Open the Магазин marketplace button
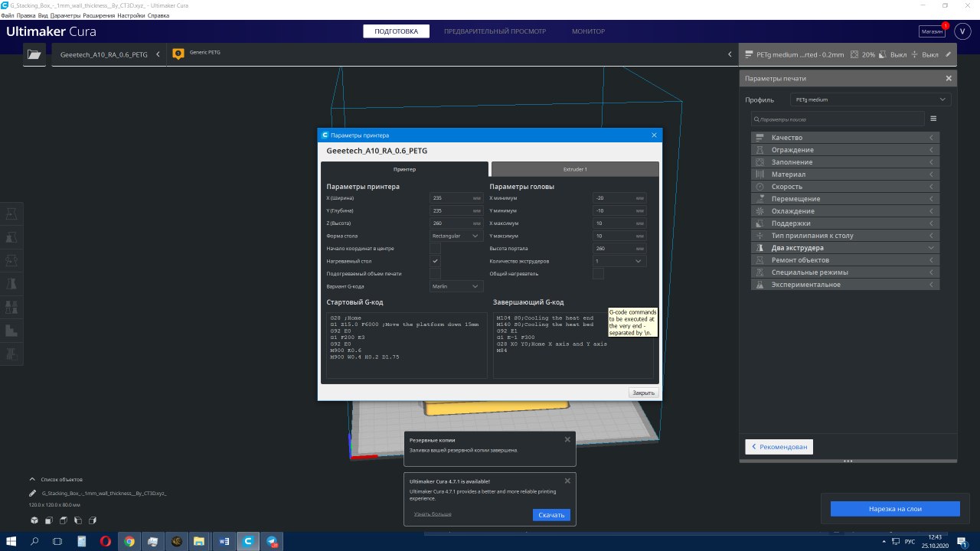Viewport: 980px width, 551px height. point(932,31)
